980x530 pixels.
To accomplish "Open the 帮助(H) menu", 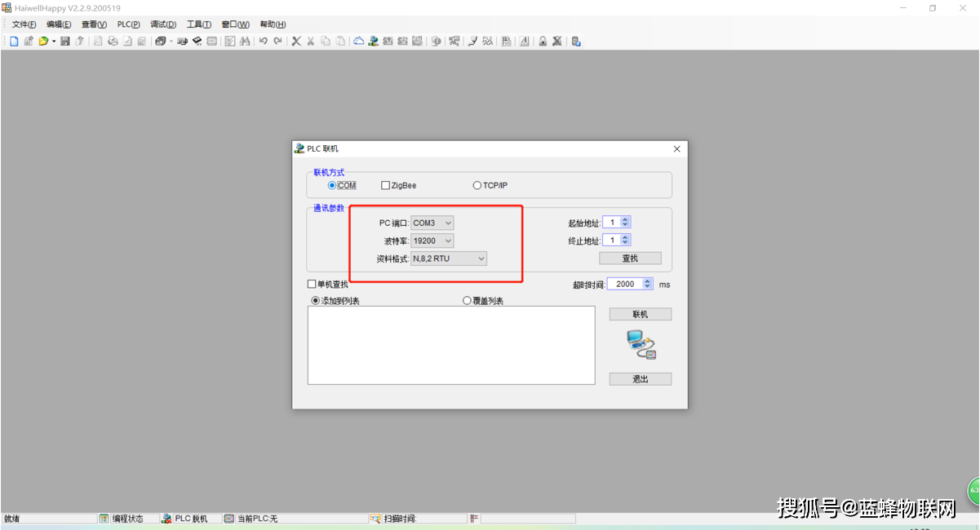I will click(273, 24).
